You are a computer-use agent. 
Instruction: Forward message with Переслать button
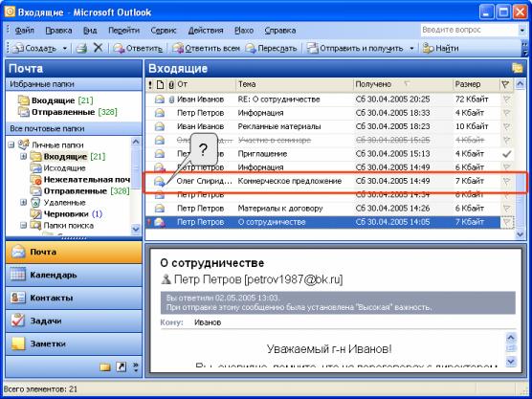[271, 49]
